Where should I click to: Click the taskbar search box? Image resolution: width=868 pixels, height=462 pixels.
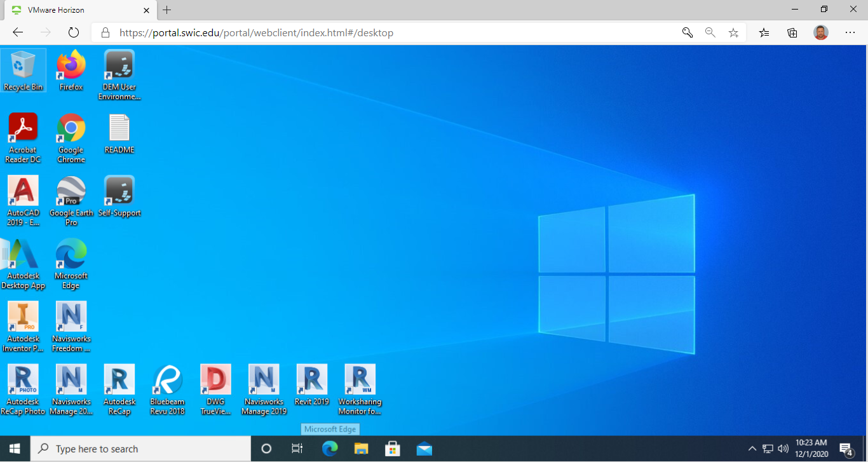[x=141, y=449]
